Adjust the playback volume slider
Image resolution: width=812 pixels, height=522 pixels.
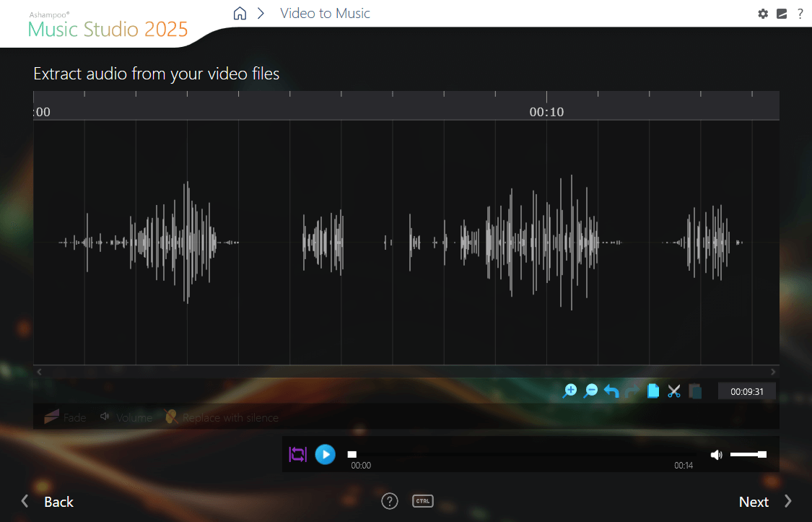pos(748,454)
